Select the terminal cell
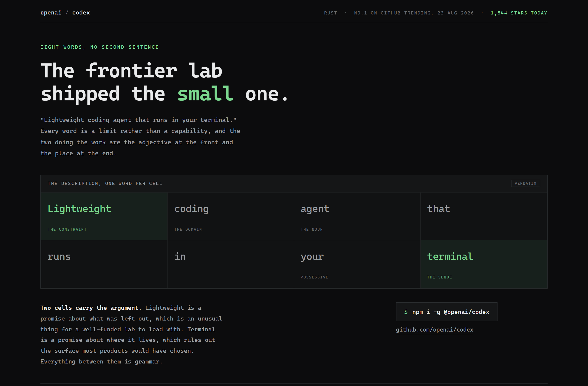The width and height of the screenshot is (588, 386). [484, 264]
